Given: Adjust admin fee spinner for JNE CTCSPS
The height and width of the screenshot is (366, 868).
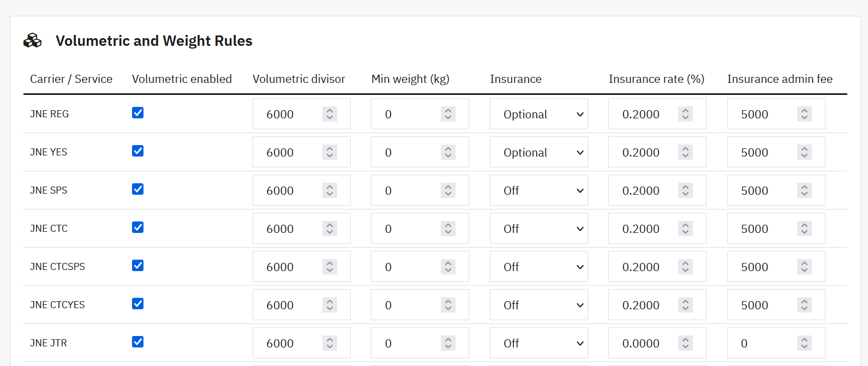Looking at the screenshot, I should coord(804,267).
